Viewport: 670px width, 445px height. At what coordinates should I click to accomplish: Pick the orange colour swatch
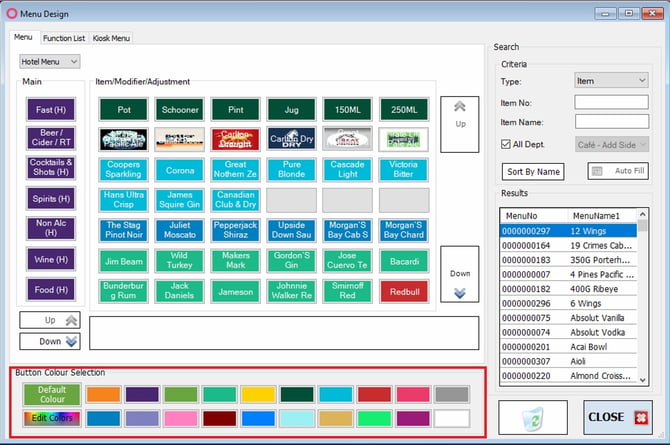click(x=103, y=394)
